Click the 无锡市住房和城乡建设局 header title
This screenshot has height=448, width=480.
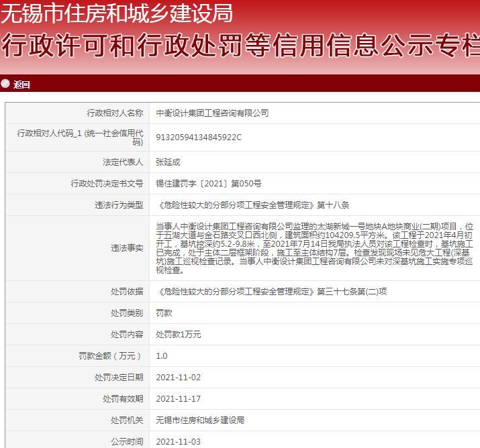tap(117, 13)
